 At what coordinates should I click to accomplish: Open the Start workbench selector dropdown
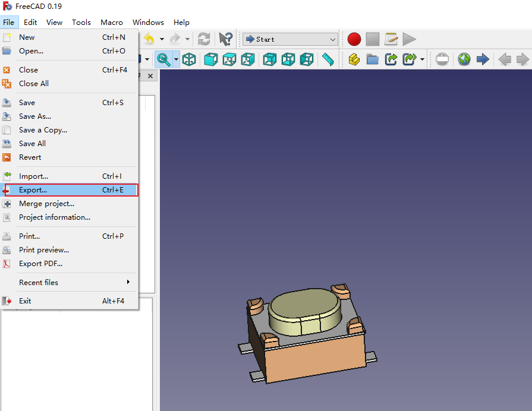coord(291,39)
